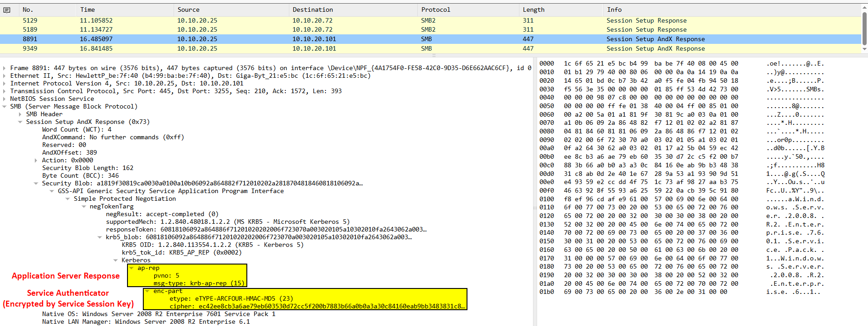Collapse the SMB (Server Message Block Protocol) node
Screen dimensions: 868x326
(x=5, y=107)
